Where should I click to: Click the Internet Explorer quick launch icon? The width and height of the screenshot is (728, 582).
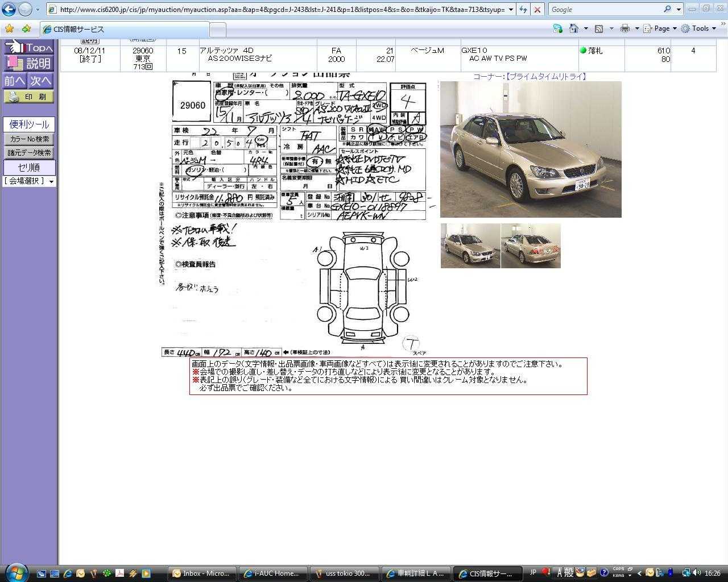(68, 573)
